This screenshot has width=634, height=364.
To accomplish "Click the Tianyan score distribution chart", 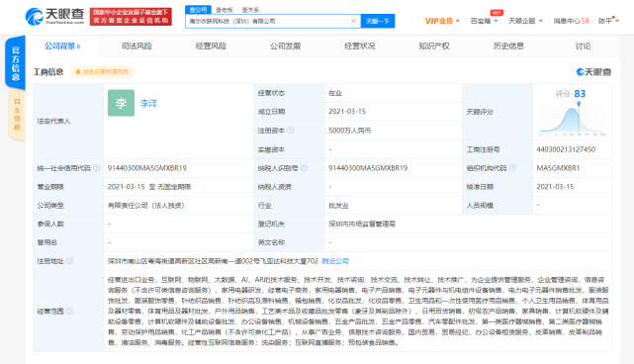I will tap(573, 120).
